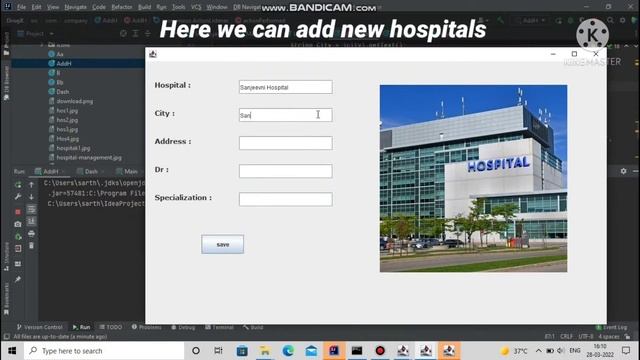
Task: Select hos1.jpg in project tree
Action: coord(67,110)
